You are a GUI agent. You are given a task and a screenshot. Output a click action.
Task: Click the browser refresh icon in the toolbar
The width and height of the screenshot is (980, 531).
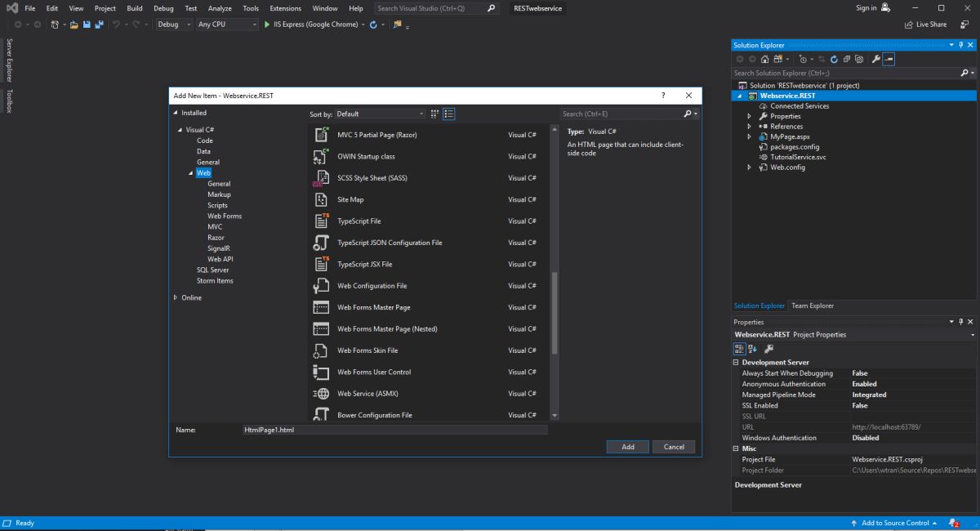373,25
